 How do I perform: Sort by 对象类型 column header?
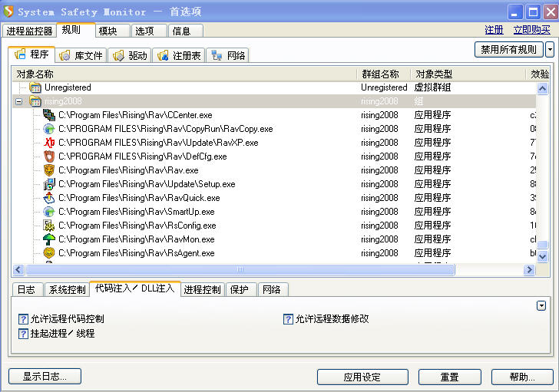pyautogui.click(x=468, y=74)
